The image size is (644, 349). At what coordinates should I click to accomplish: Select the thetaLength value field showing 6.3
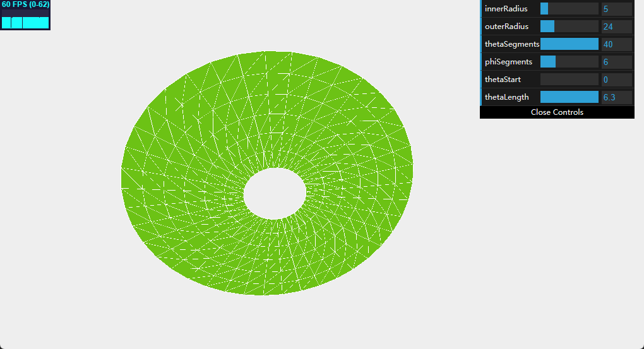pos(616,97)
